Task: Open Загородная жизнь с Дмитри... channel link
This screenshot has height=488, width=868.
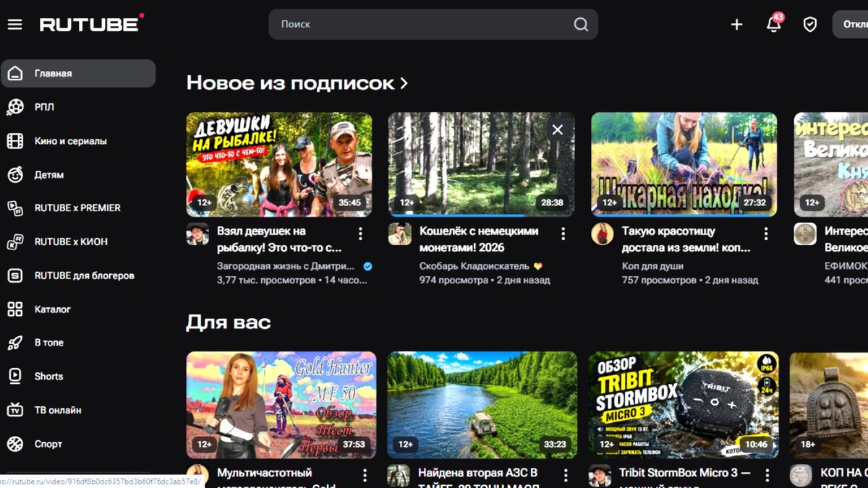Action: click(286, 266)
